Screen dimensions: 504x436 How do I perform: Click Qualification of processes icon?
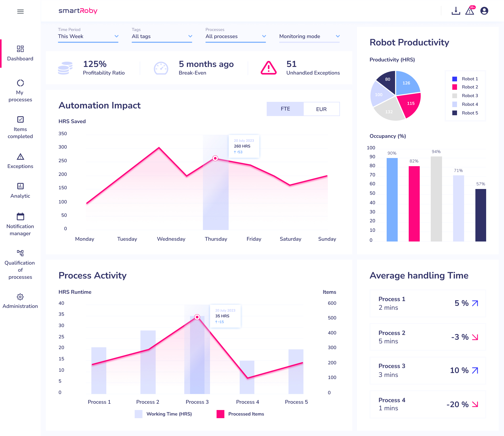pyautogui.click(x=20, y=253)
